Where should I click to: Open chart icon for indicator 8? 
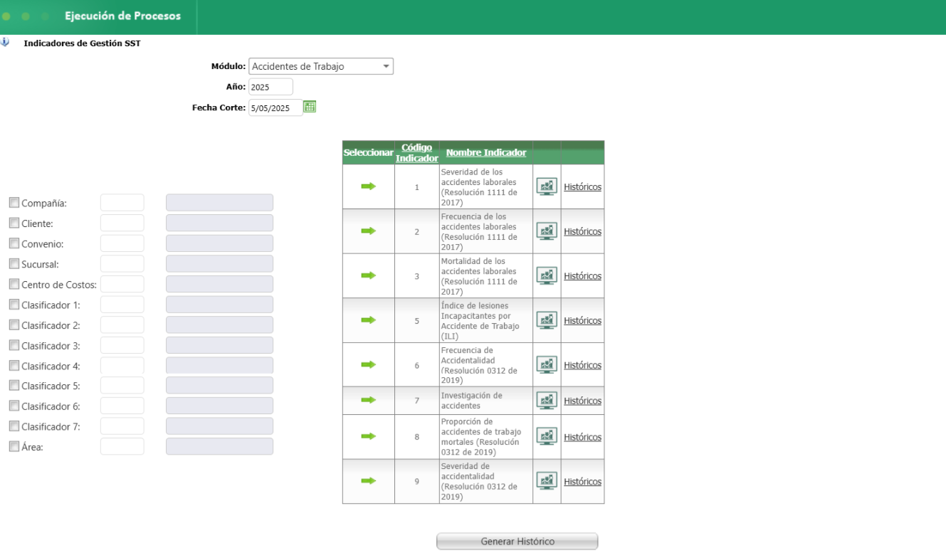tap(547, 437)
